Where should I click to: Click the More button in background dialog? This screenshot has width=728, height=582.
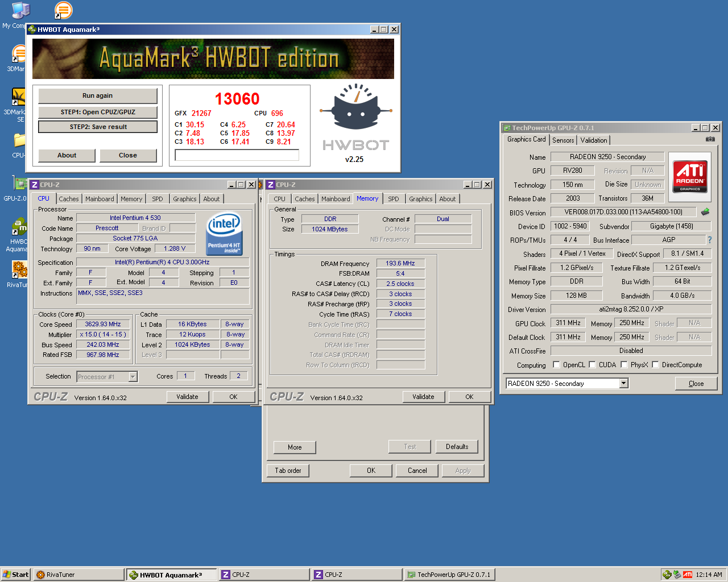295,447
